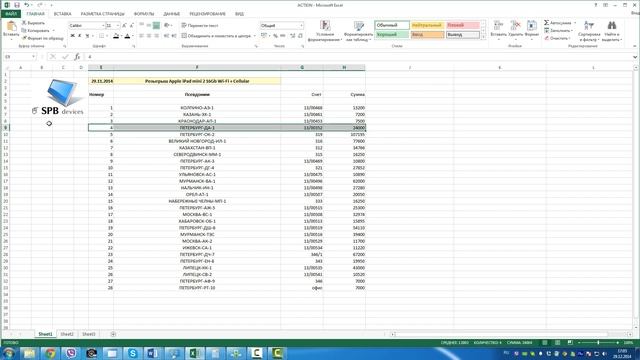Open the font size dropdown

(x=118, y=25)
